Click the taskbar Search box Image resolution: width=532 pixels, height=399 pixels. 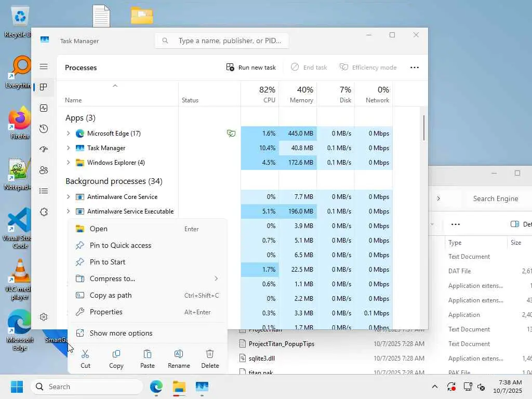(87, 387)
